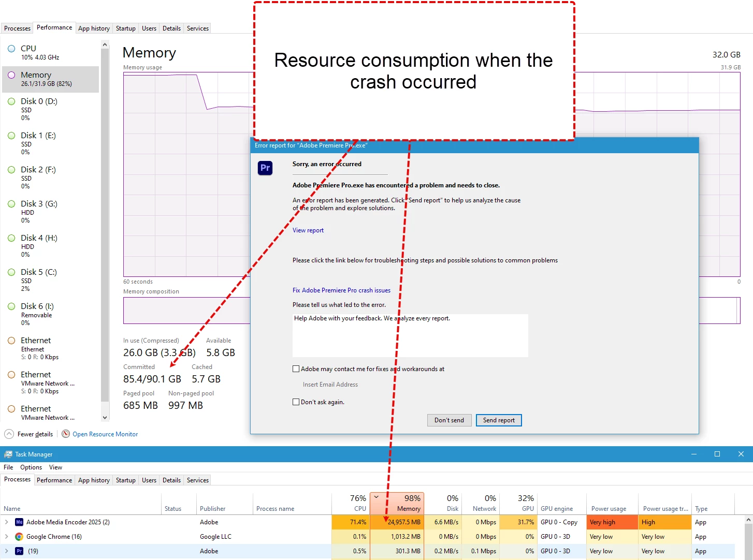Viewport: 753px width, 560px height.
Task: Click the Task Manager title bar icon
Action: pos(8,454)
